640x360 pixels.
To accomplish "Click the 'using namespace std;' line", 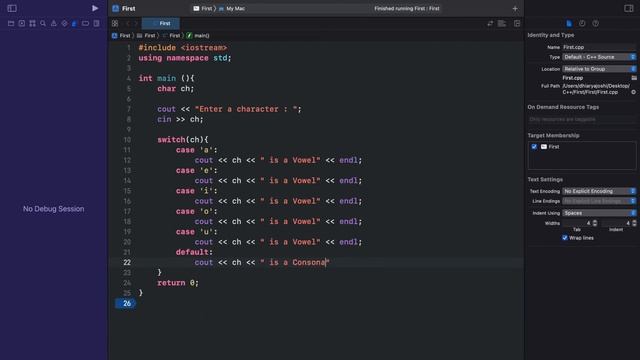I will point(185,58).
